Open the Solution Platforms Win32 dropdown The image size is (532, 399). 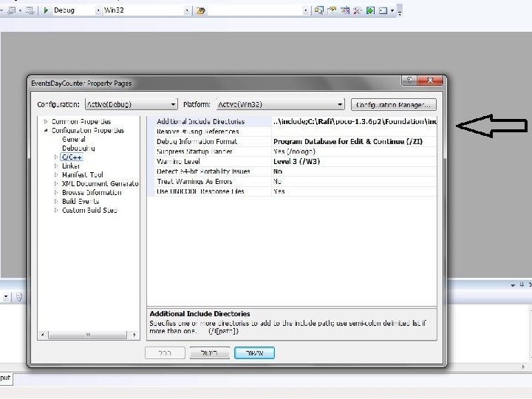tap(187, 11)
